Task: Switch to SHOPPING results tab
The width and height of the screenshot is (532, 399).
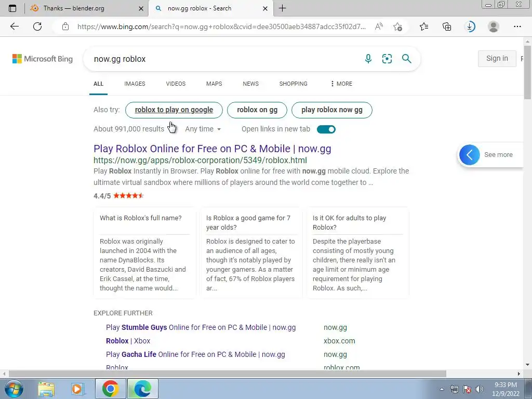Action: pyautogui.click(x=294, y=84)
